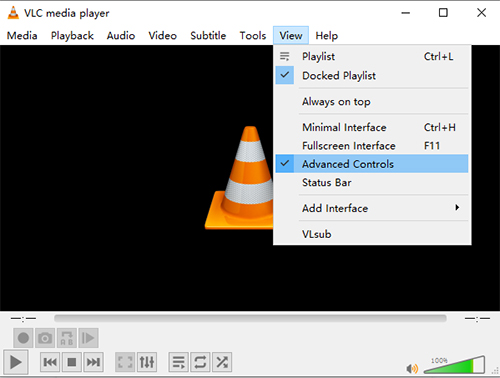Open the Audio menu
This screenshot has height=378, width=500.
click(121, 36)
